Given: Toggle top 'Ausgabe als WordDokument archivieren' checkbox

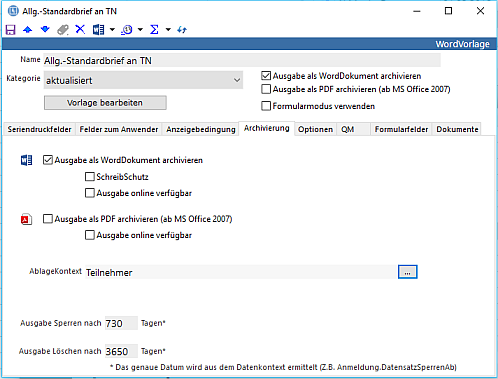Looking at the screenshot, I should 266,76.
